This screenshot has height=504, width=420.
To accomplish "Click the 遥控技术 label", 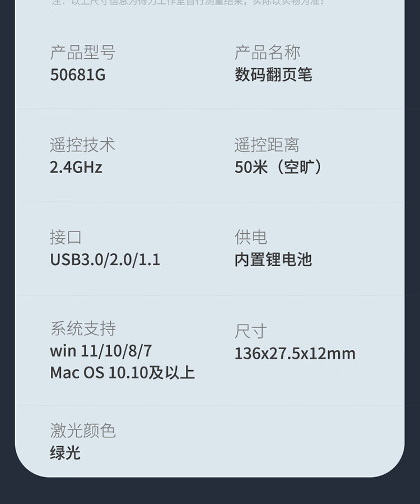I will (x=82, y=145).
